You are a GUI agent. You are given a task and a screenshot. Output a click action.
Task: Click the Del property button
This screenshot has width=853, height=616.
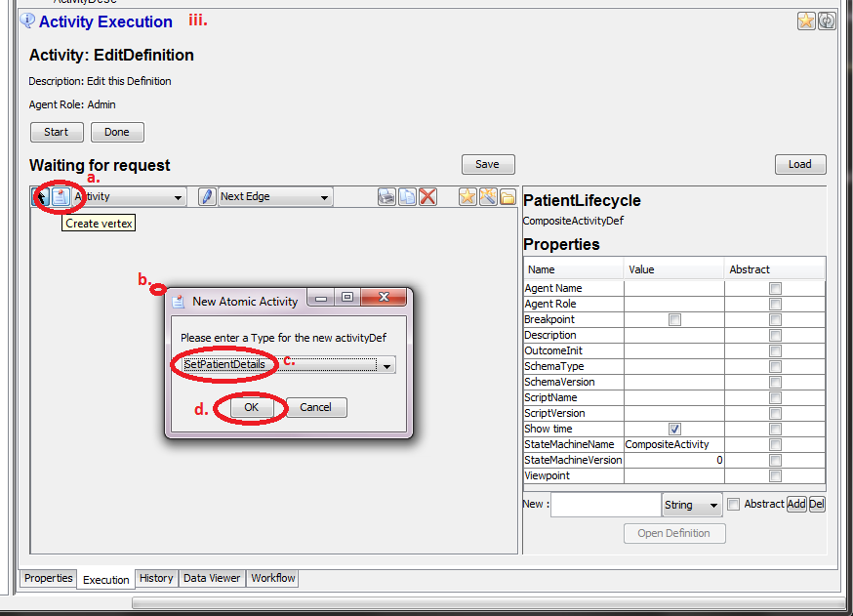[817, 504]
